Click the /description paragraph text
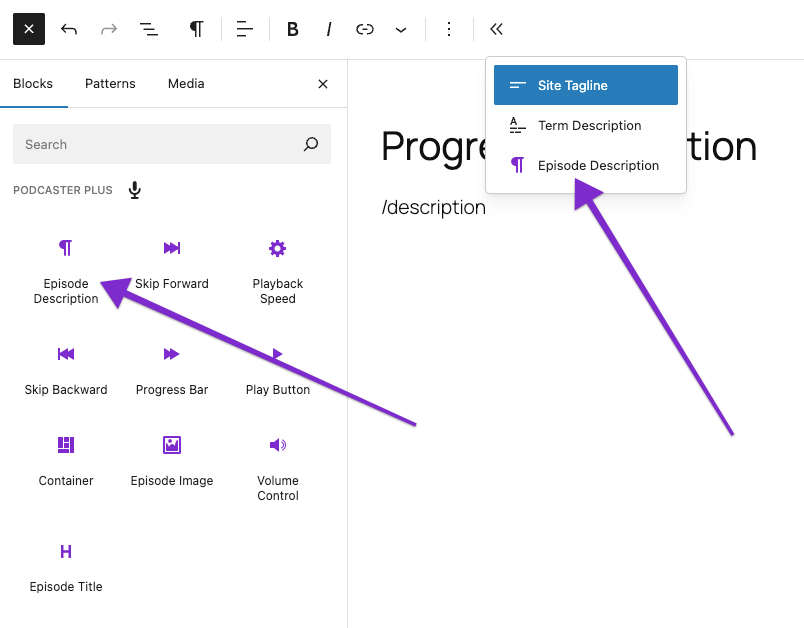Image resolution: width=804 pixels, height=628 pixels. 433,208
